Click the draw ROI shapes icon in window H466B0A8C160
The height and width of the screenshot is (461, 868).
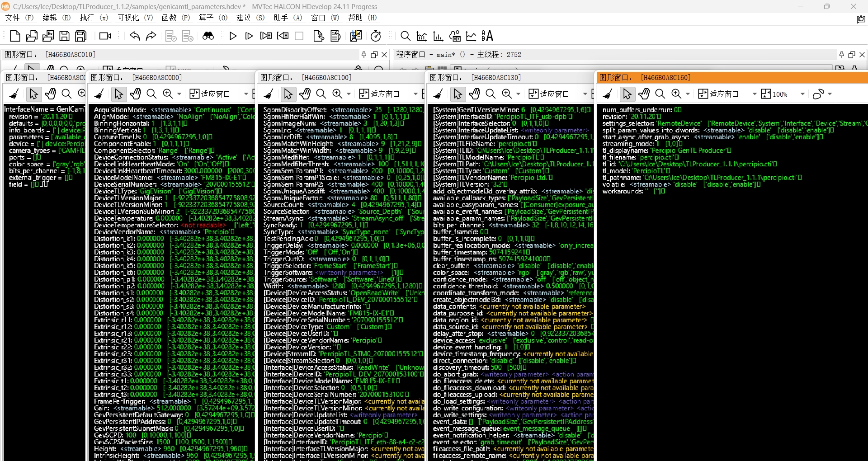tap(818, 94)
